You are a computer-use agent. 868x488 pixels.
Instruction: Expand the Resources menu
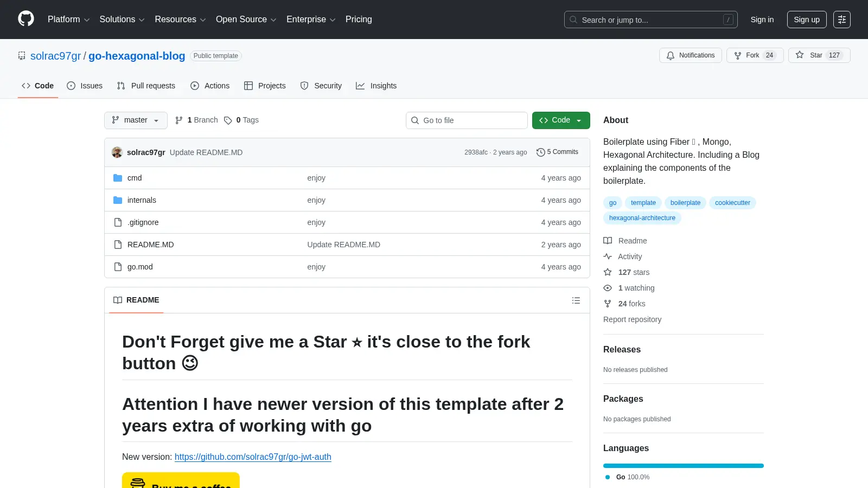tap(180, 20)
